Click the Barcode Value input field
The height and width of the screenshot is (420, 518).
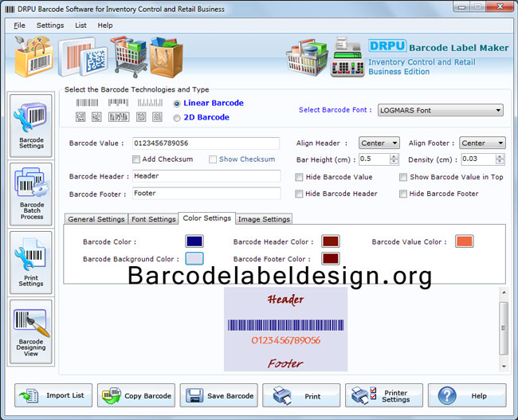(206, 143)
